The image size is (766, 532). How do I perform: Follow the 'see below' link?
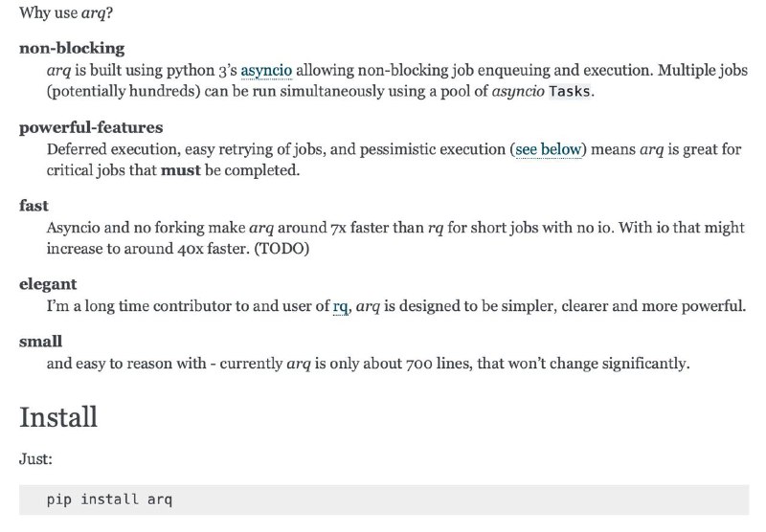549,149
